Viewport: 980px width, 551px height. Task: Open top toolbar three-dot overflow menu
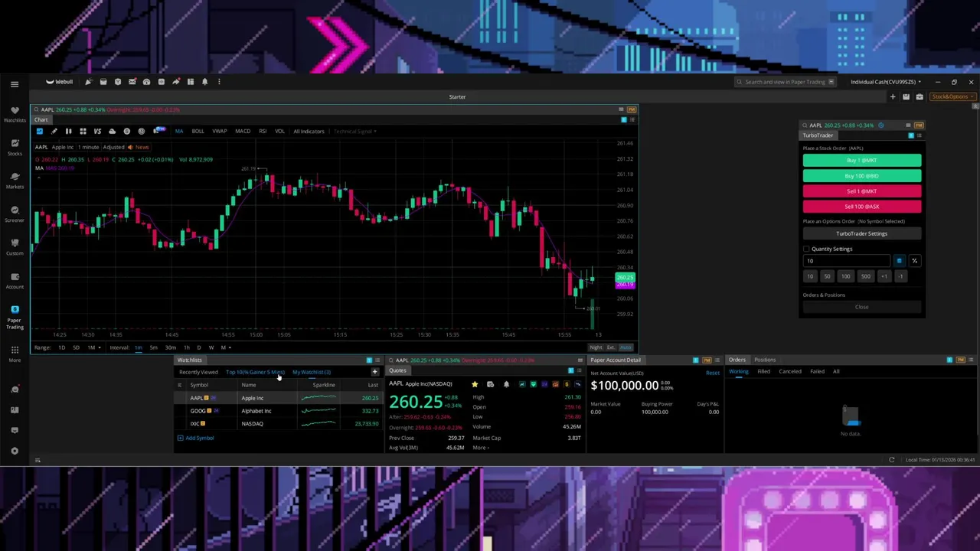[x=219, y=82]
